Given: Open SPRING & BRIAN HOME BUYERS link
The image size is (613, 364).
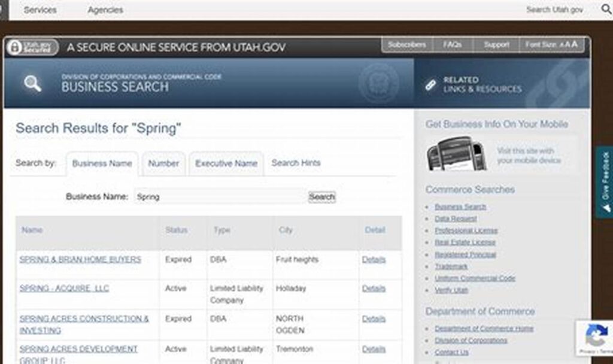Looking at the screenshot, I should point(81,260).
